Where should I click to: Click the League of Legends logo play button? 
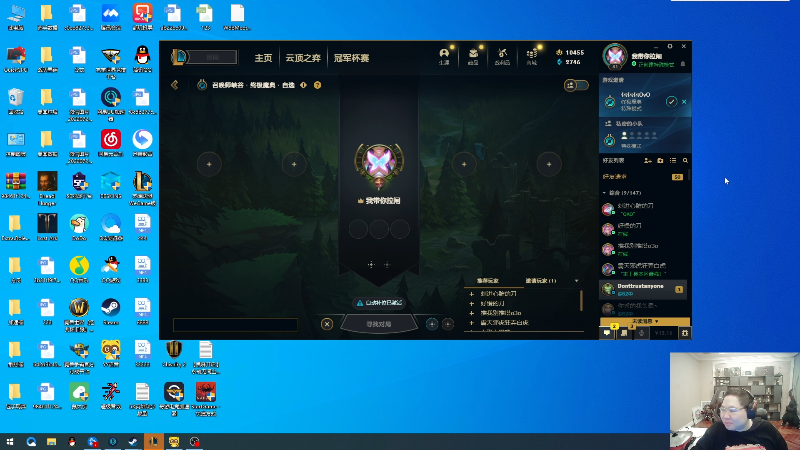pyautogui.click(x=179, y=57)
